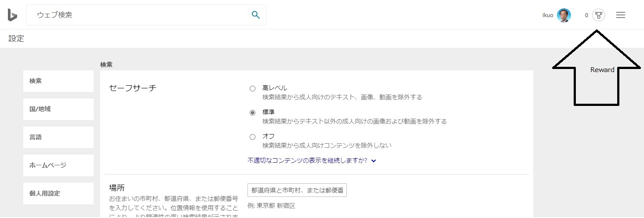Open the ホームページ settings section
The width and height of the screenshot is (644, 218).
click(58, 165)
